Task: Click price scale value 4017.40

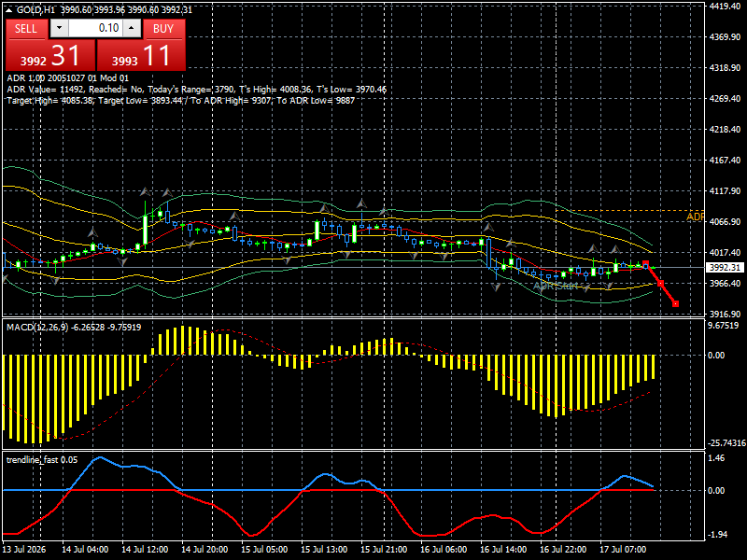Action: [725, 253]
